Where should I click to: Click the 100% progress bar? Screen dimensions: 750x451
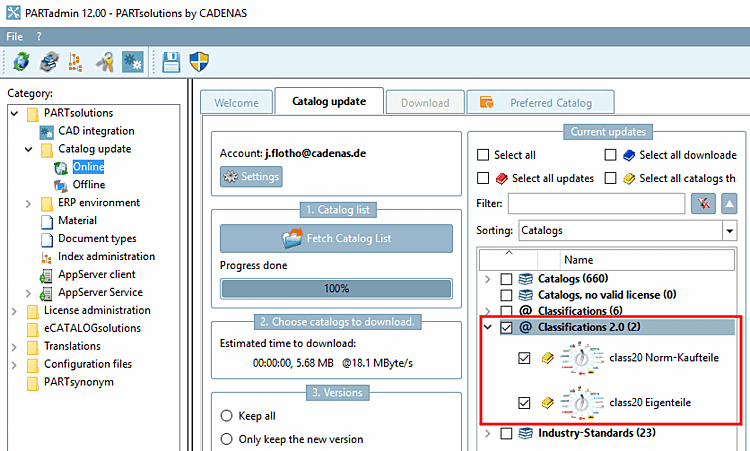tap(336, 288)
